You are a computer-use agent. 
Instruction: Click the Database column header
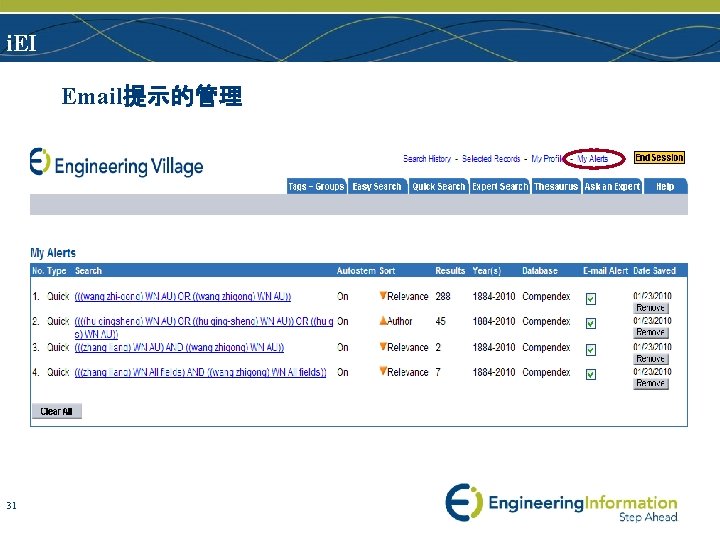[540, 270]
